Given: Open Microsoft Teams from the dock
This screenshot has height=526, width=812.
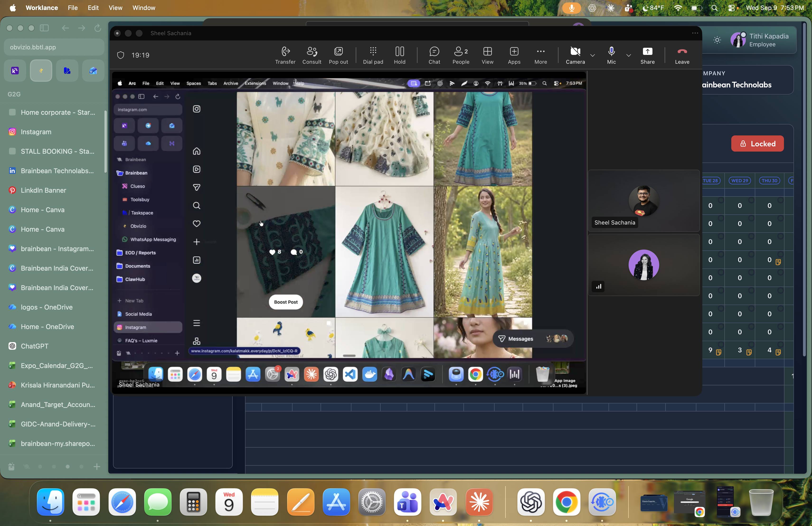Looking at the screenshot, I should tap(407, 502).
